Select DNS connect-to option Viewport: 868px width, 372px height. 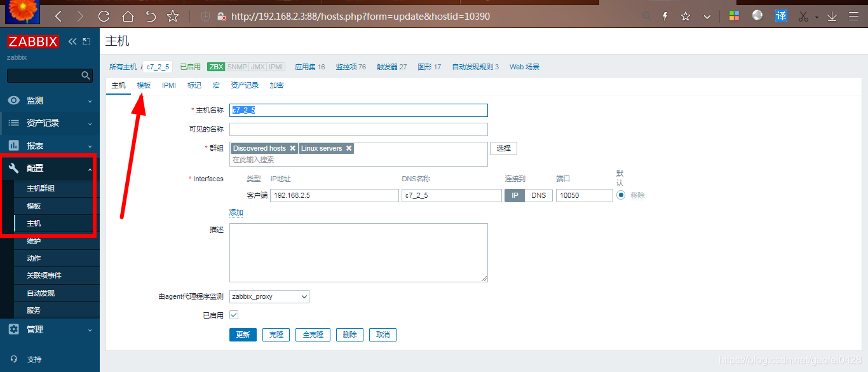pos(539,195)
